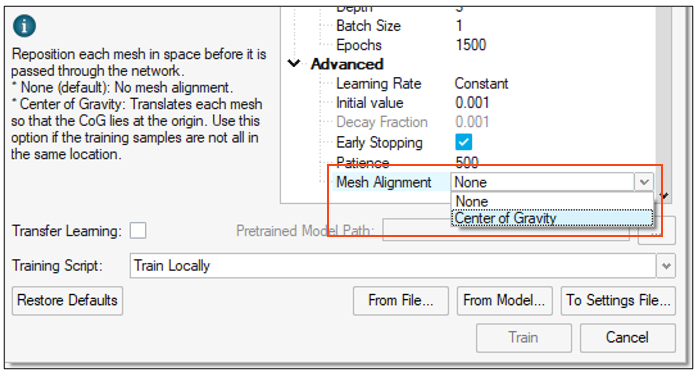Click the settings list vertical scrollbar
694x372 pixels.
tap(663, 102)
